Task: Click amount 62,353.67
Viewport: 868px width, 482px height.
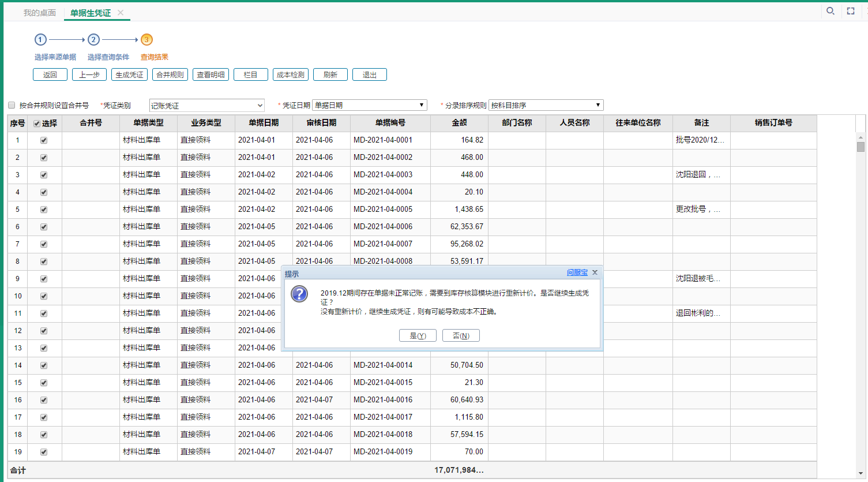Action: [467, 227]
